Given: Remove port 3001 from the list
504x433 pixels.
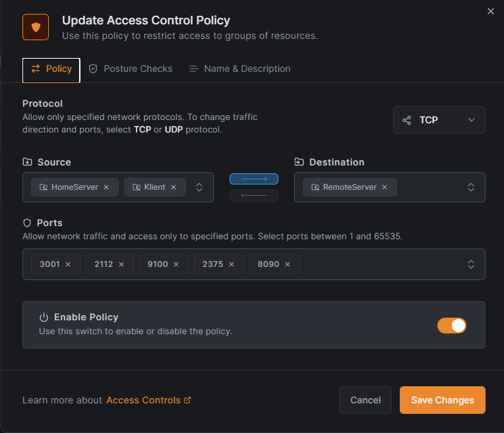Looking at the screenshot, I should click(68, 264).
